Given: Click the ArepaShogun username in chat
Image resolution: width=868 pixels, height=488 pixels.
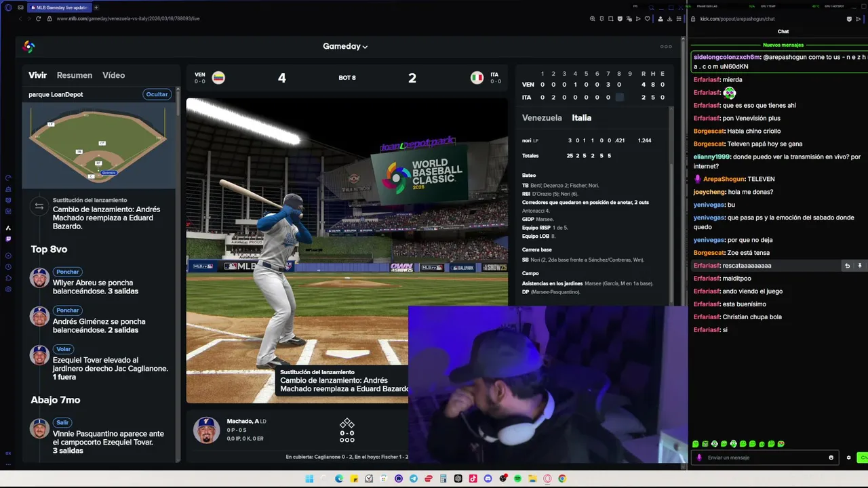Looking at the screenshot, I should pos(724,179).
